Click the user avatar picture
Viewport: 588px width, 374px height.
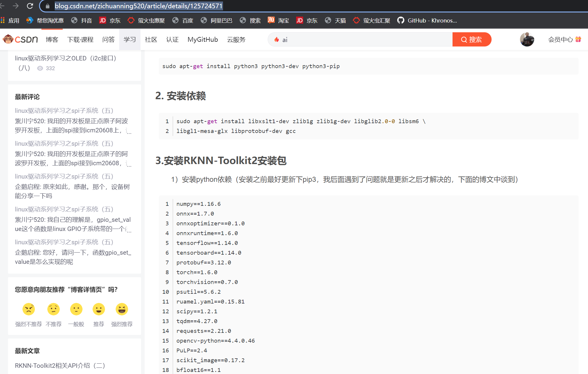tap(527, 39)
